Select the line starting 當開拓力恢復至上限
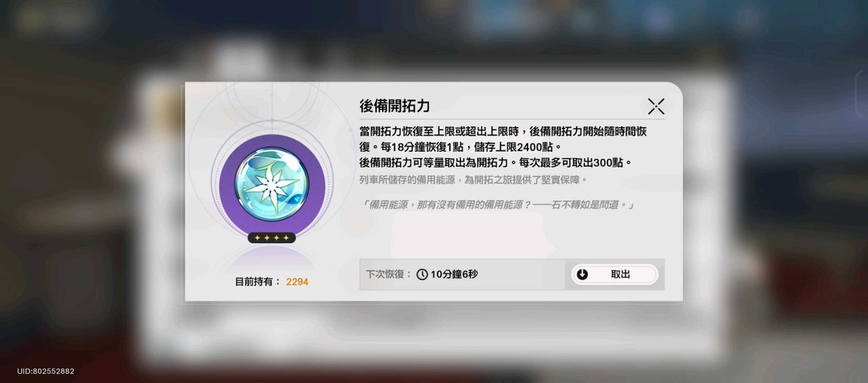Image resolution: width=868 pixels, height=383 pixels. click(503, 132)
